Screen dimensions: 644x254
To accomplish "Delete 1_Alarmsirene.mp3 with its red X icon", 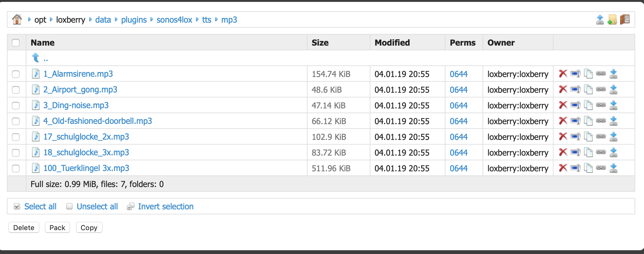I will click(563, 74).
